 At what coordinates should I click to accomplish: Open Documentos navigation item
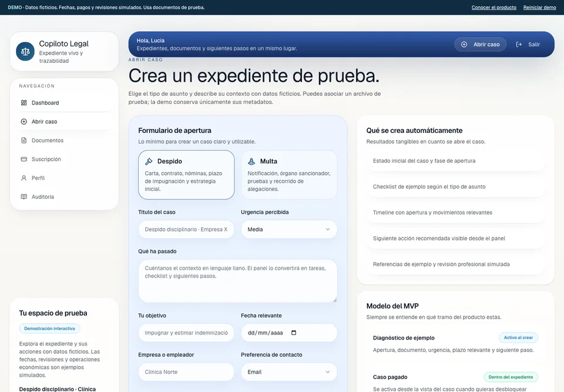click(65, 140)
